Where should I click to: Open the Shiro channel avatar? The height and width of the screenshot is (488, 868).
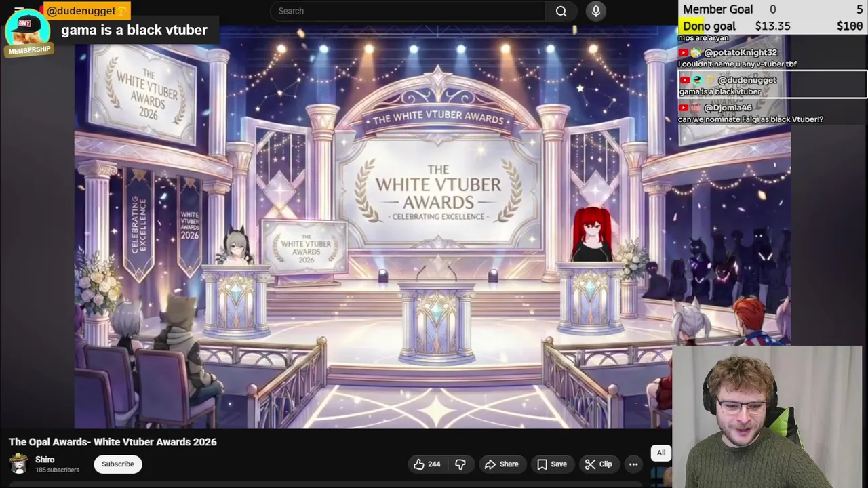pyautogui.click(x=18, y=464)
